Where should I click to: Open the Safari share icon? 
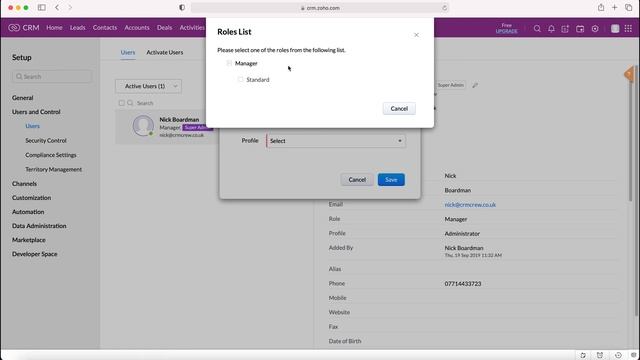point(601,7)
